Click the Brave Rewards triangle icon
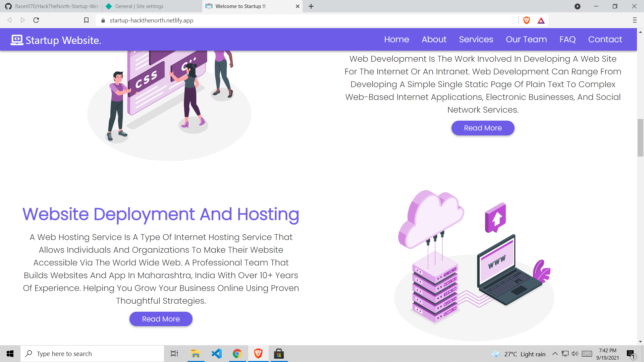 click(x=541, y=20)
